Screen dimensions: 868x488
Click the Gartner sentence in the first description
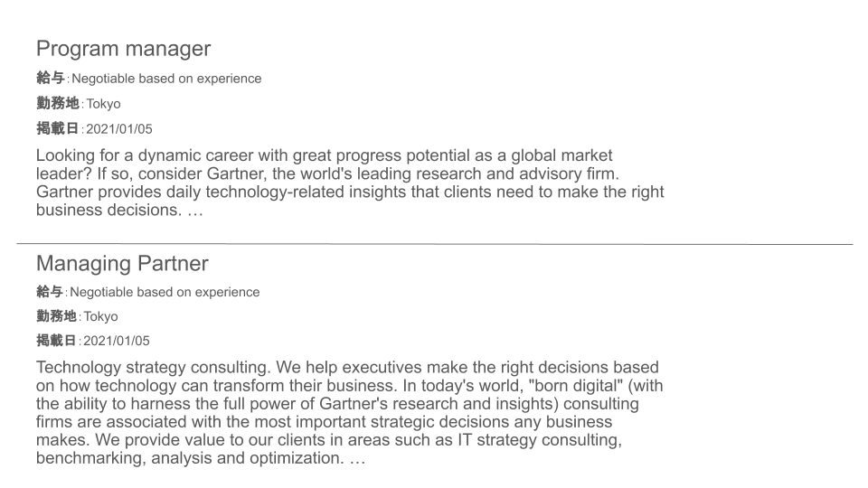click(x=350, y=201)
